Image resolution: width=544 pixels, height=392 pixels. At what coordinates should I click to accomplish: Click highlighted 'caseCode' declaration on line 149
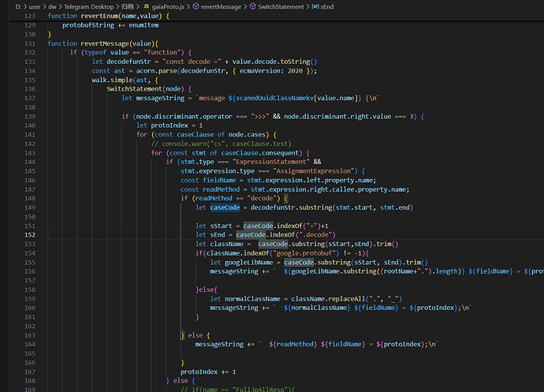click(x=225, y=207)
